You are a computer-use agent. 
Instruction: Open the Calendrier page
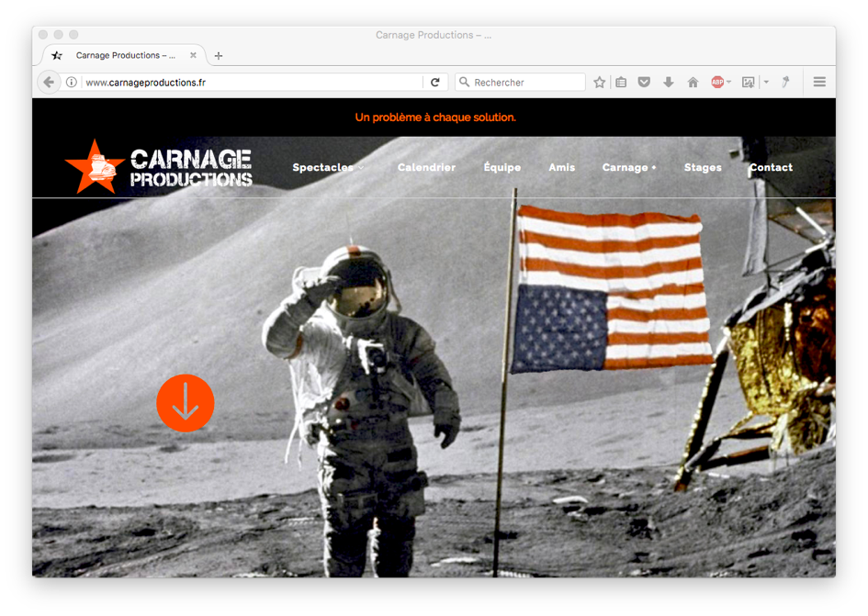tap(426, 167)
